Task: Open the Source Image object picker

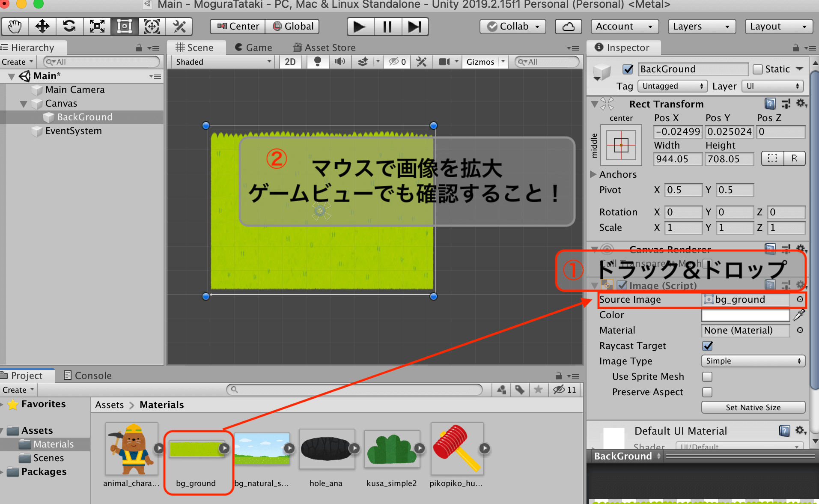Action: 800,299
